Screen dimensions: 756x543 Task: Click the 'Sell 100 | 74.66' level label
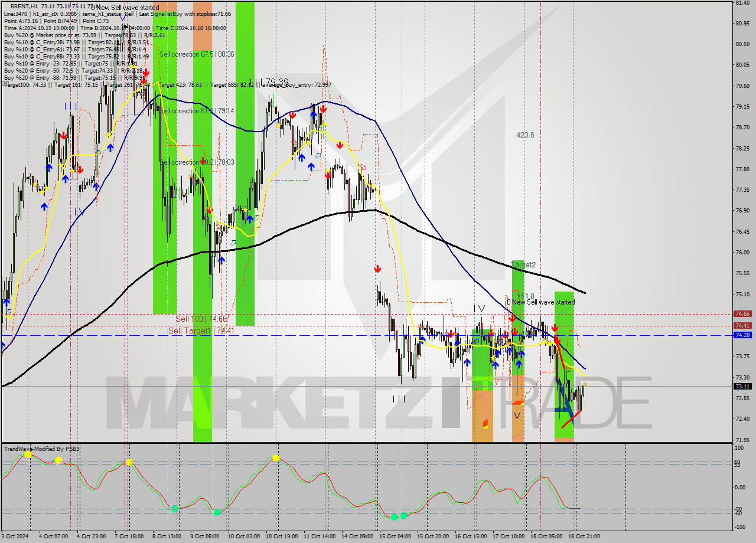tap(201, 319)
